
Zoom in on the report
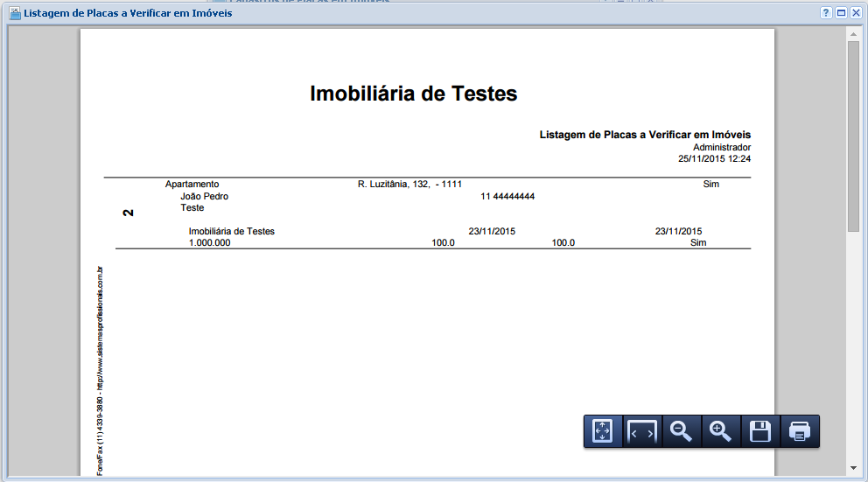[x=721, y=431]
